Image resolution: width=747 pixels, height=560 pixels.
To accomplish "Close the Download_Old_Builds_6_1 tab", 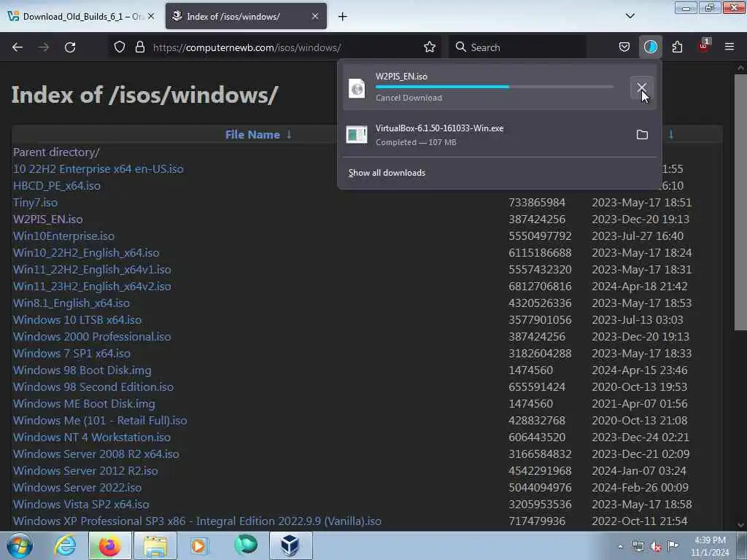I will pyautogui.click(x=151, y=16).
